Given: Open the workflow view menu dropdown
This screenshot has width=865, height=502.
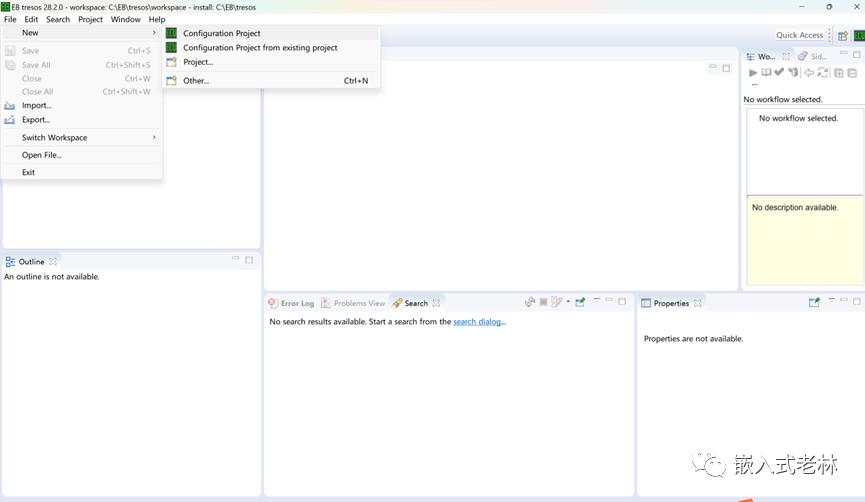Looking at the screenshot, I should click(755, 85).
